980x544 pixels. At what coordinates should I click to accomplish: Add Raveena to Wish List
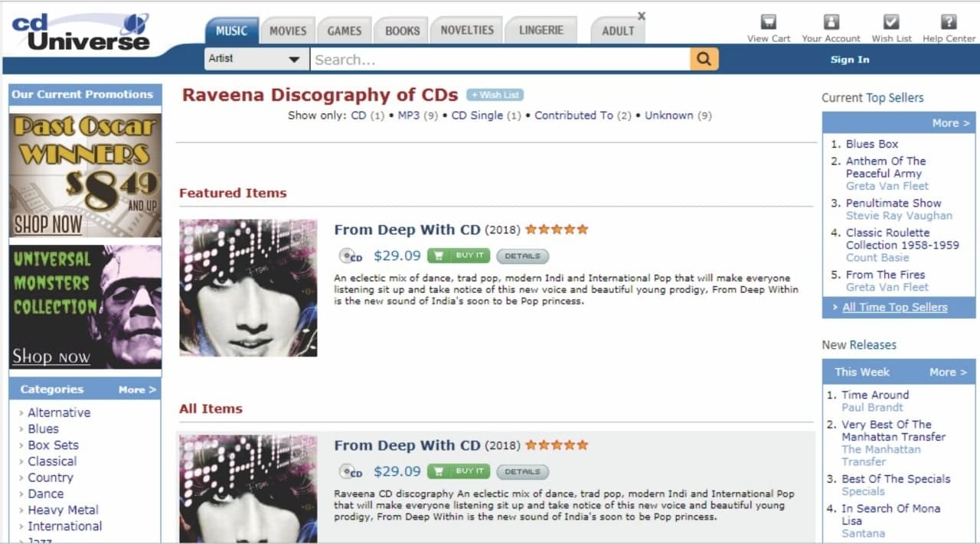click(495, 95)
